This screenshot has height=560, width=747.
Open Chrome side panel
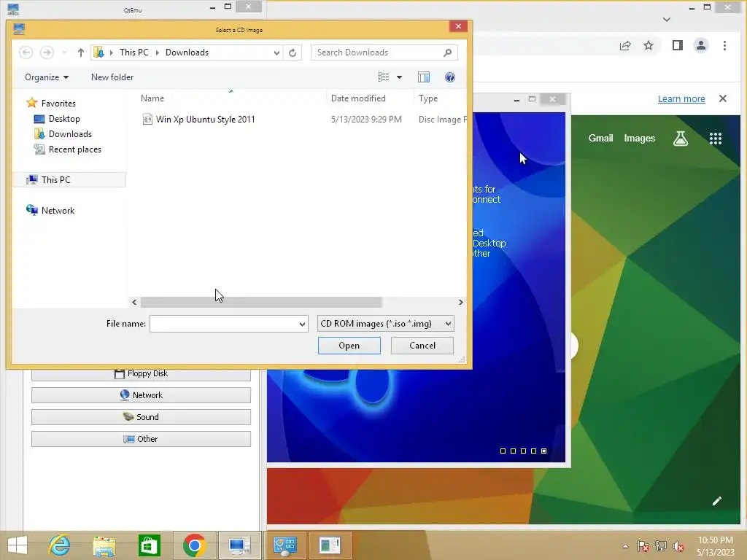coord(678,46)
